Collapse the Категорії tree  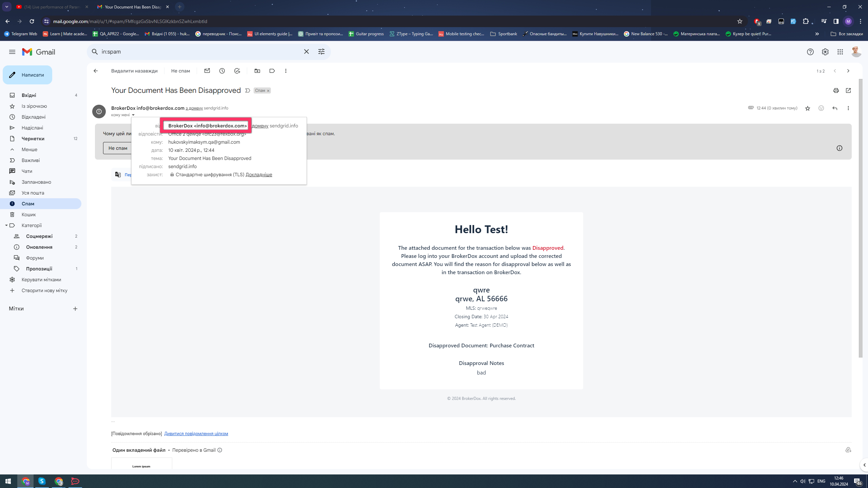tap(6, 225)
